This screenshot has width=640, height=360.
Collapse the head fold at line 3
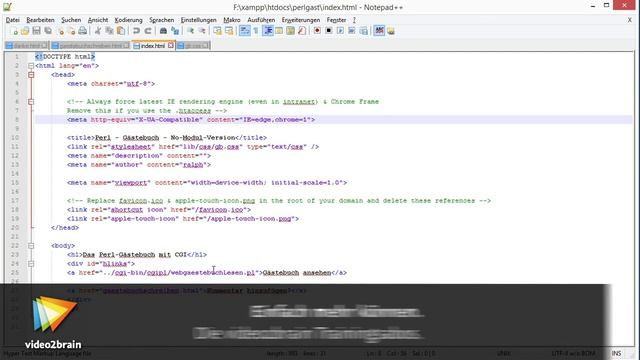click(x=31, y=75)
